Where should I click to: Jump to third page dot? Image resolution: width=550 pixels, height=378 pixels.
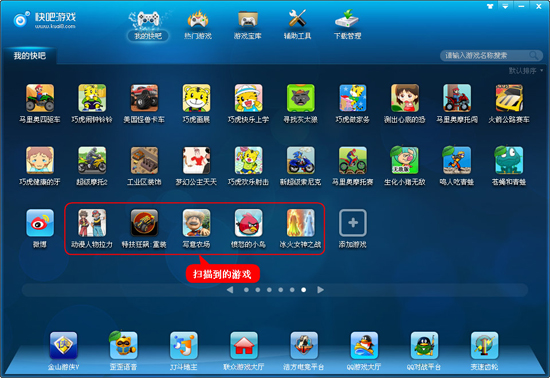269,290
